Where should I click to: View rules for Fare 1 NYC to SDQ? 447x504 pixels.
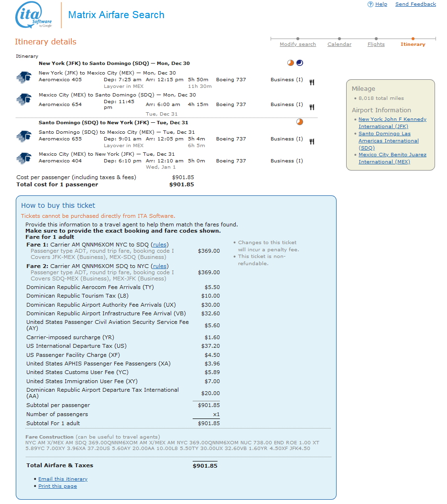click(160, 245)
